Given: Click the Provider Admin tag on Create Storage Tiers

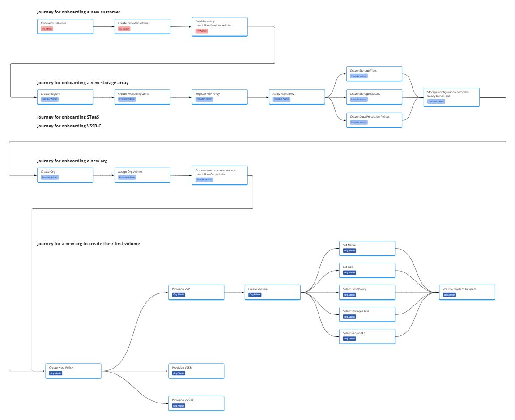Looking at the screenshot, I should (359, 76).
